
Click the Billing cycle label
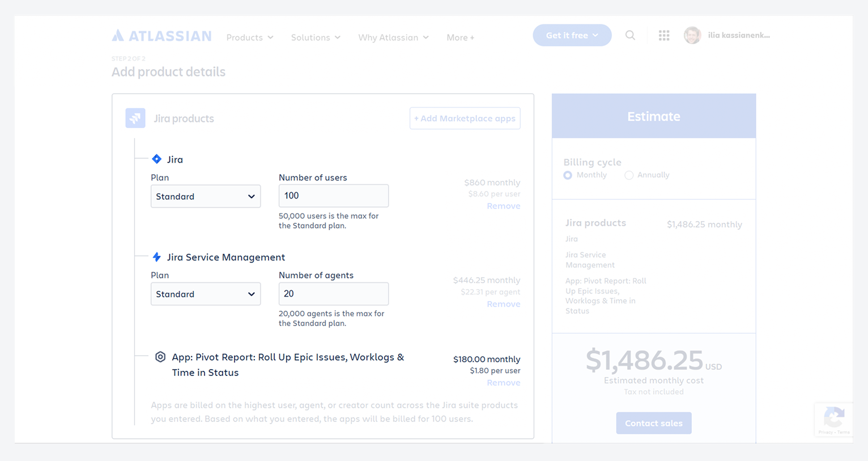592,162
